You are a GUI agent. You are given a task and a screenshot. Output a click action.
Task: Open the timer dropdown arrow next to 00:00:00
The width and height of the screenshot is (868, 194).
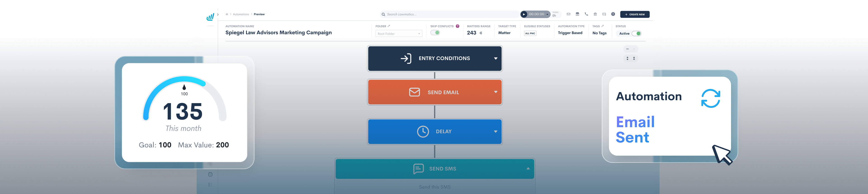click(547, 14)
